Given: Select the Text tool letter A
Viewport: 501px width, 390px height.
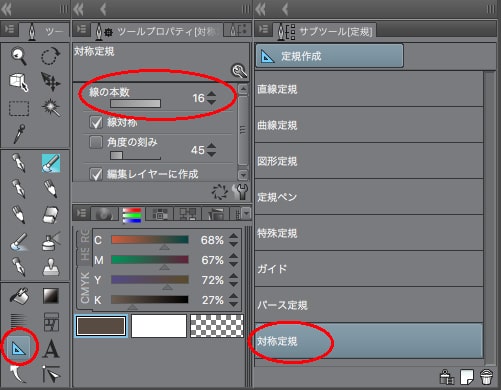Looking at the screenshot, I should coord(51,349).
